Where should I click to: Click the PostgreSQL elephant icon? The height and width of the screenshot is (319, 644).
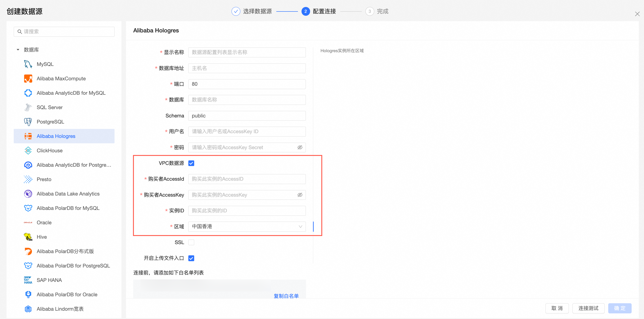28,122
